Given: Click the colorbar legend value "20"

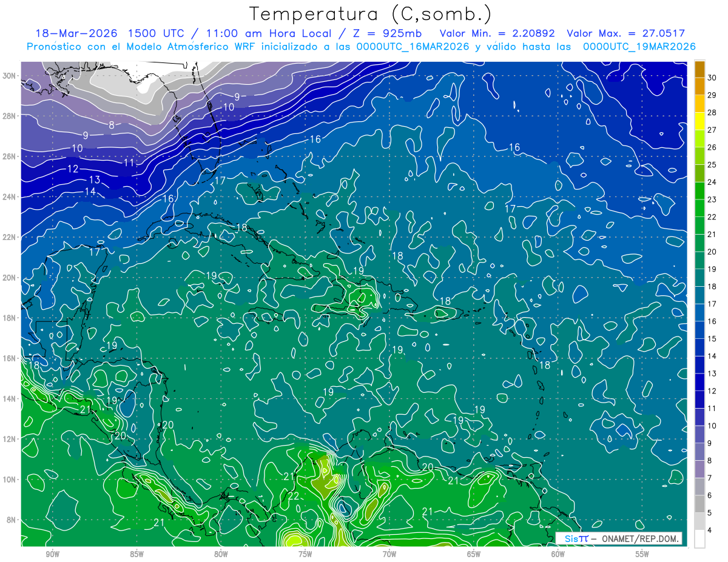Looking at the screenshot, I should coord(712,252).
